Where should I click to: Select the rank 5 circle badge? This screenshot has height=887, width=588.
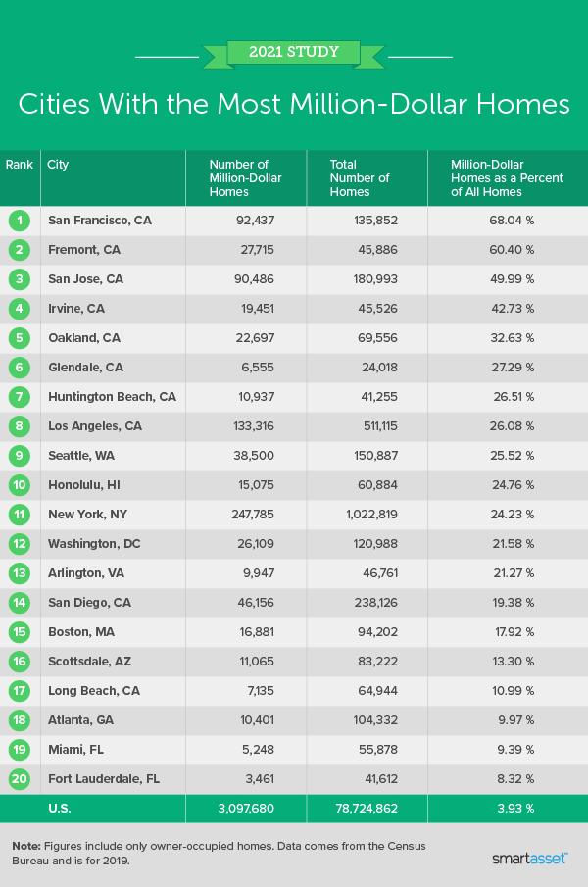coord(20,338)
